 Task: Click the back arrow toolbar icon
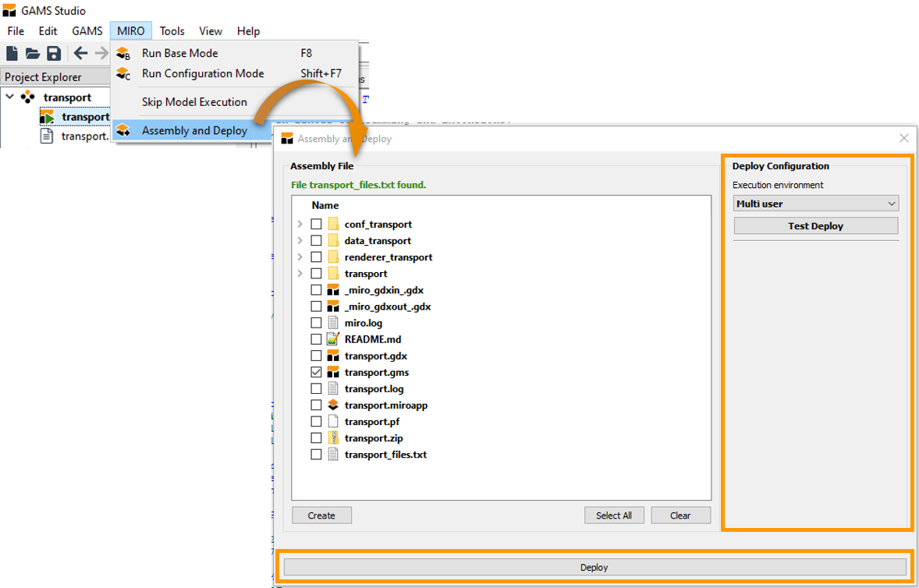80,53
